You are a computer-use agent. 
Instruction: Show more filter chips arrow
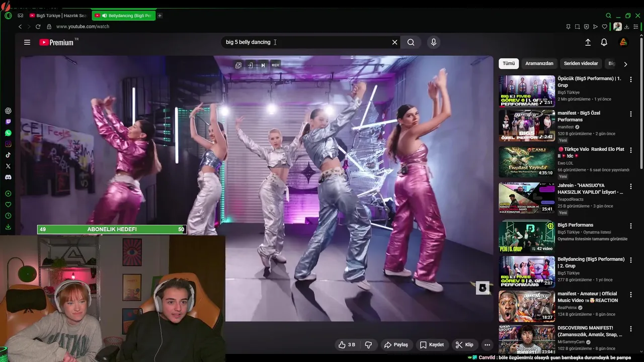tap(625, 64)
